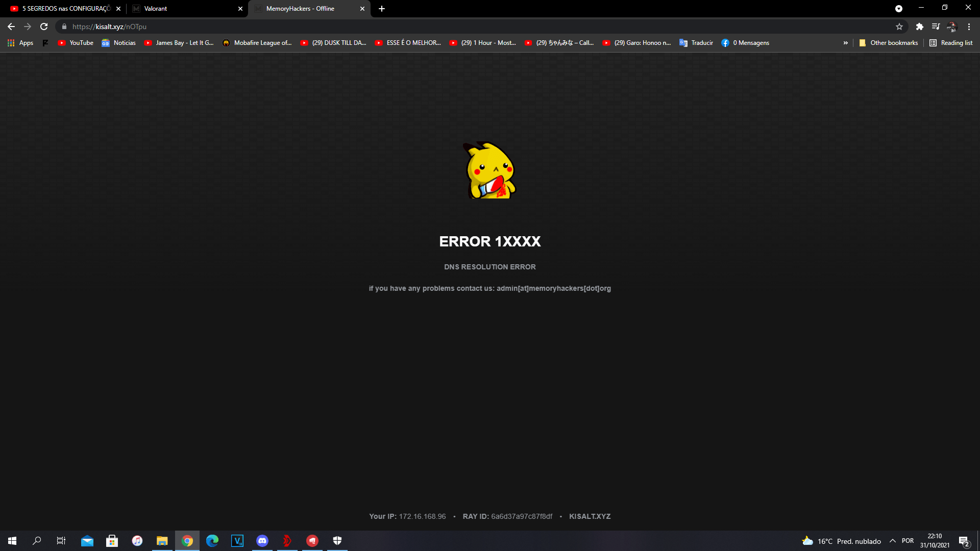Open the Extensions puzzle icon

920,27
